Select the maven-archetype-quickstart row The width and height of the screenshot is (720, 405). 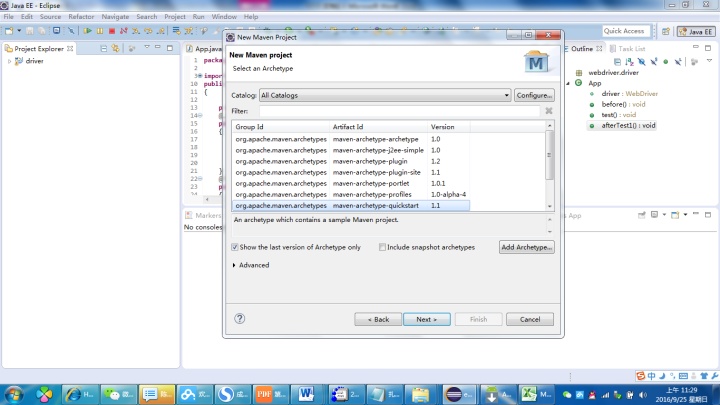pyautogui.click(x=351, y=206)
